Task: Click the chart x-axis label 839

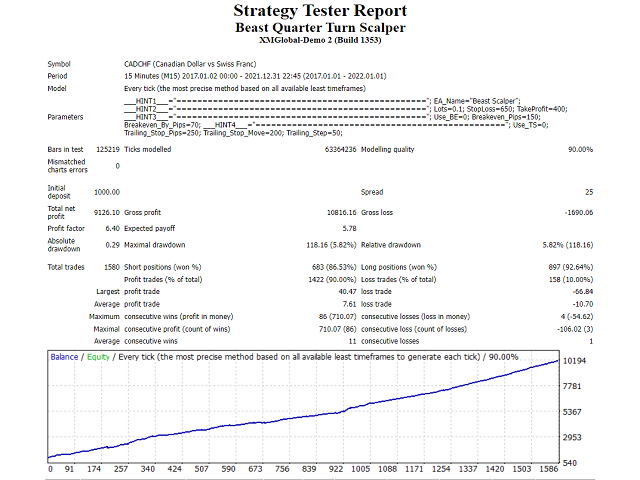Action: pos(309,469)
